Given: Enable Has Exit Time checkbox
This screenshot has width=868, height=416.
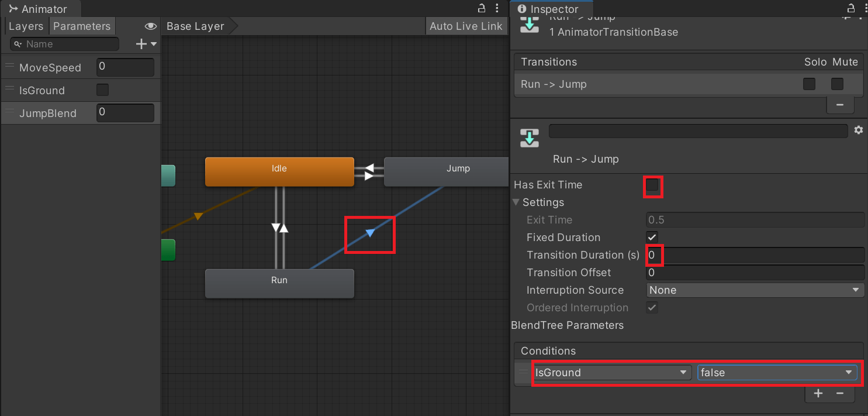Looking at the screenshot, I should coord(652,185).
